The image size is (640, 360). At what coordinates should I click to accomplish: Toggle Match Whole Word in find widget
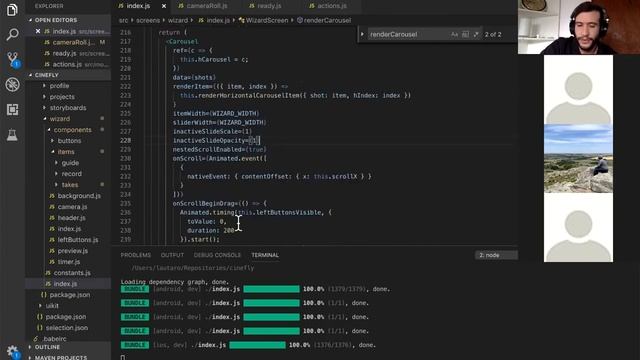[x=465, y=34]
